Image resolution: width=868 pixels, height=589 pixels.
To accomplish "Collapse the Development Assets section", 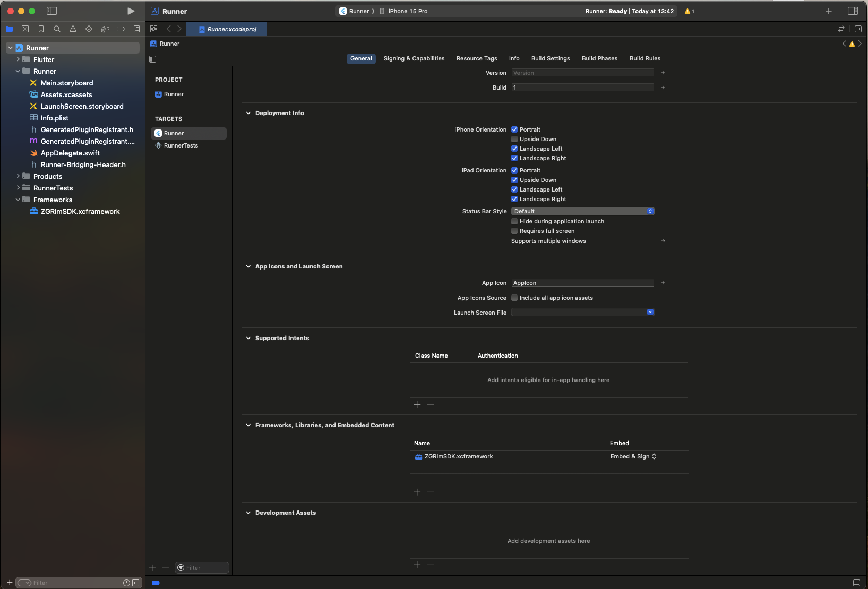I will click(248, 513).
